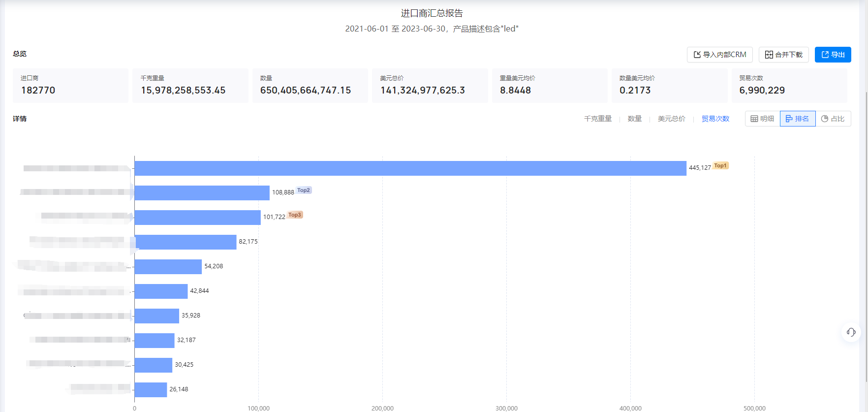Open the customer support headset icon
Image resolution: width=868 pixels, height=412 pixels.
[x=851, y=332]
